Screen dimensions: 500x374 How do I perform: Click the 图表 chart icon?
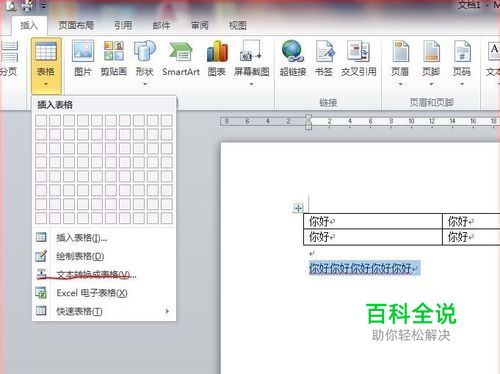point(217,51)
